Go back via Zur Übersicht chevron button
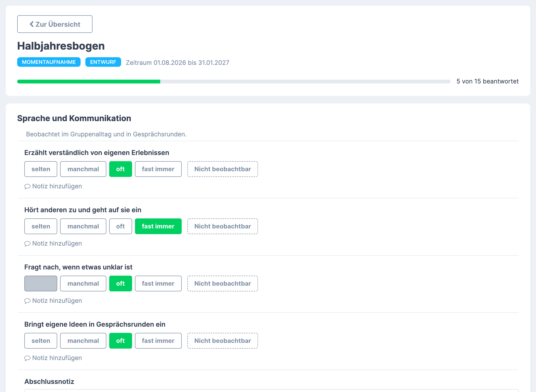This screenshot has width=536, height=392. pos(55,24)
